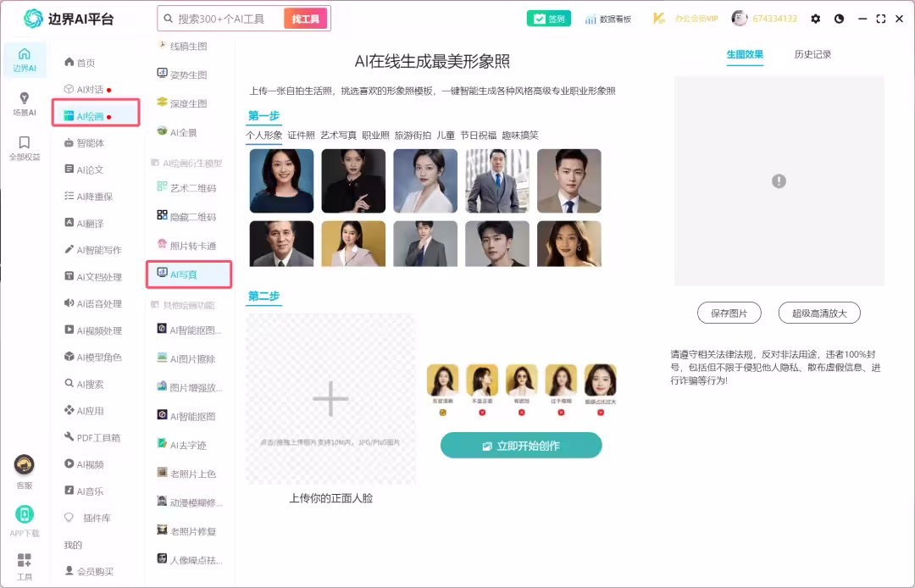
Task: Click 保存图片 button
Action: coord(729,313)
